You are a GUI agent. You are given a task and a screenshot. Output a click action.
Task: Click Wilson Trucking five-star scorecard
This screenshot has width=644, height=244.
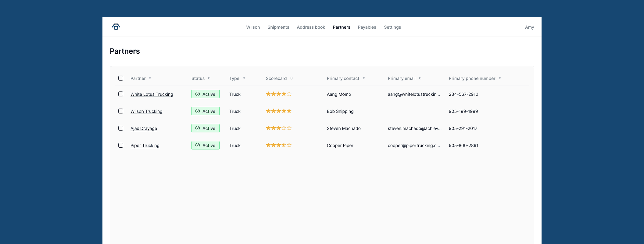pos(279,111)
